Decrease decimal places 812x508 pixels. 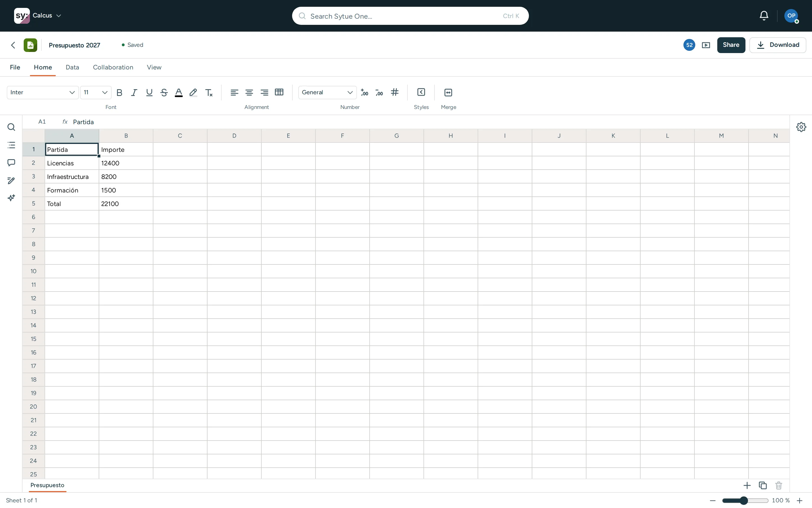[x=379, y=92]
